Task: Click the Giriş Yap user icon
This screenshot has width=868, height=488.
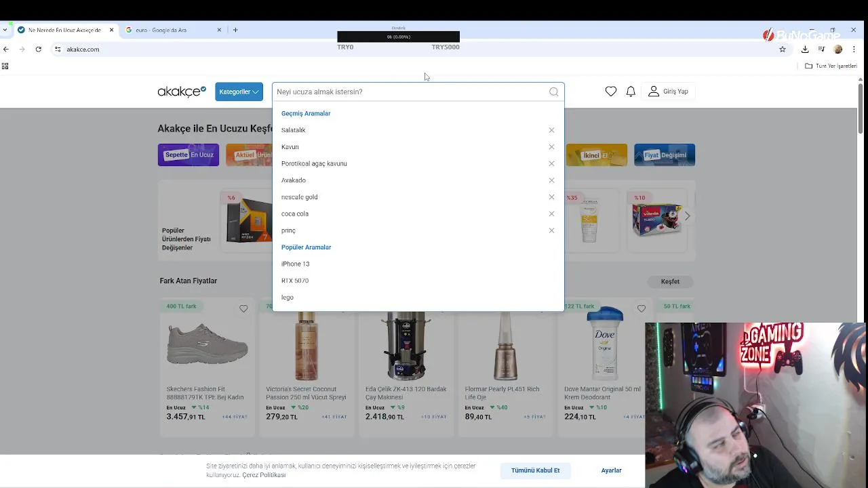Action: (654, 91)
